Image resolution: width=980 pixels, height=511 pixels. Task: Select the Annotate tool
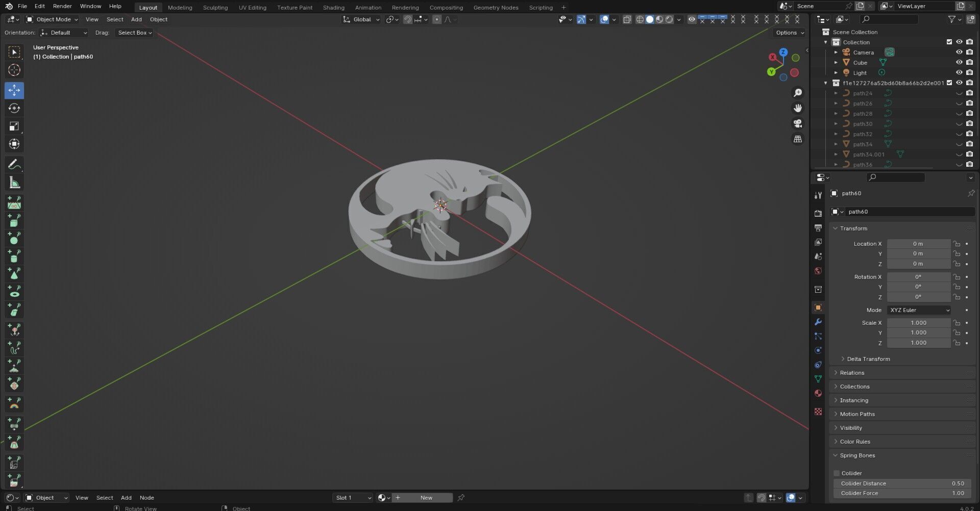click(14, 164)
